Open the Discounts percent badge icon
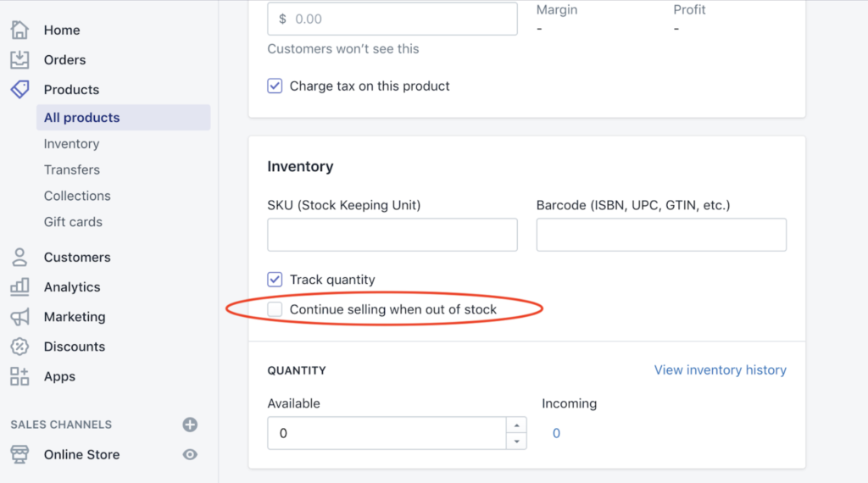 pyautogui.click(x=19, y=347)
